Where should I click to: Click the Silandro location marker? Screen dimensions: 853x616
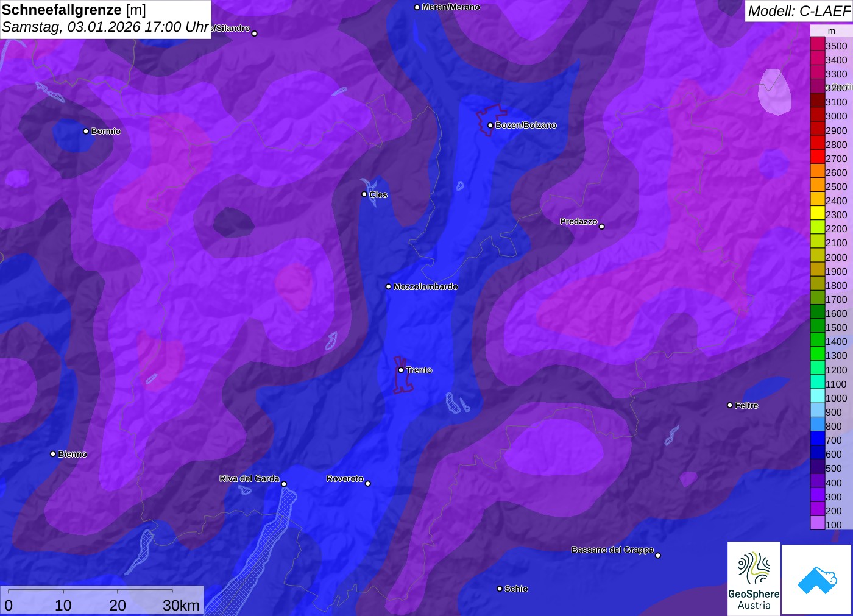(x=255, y=34)
